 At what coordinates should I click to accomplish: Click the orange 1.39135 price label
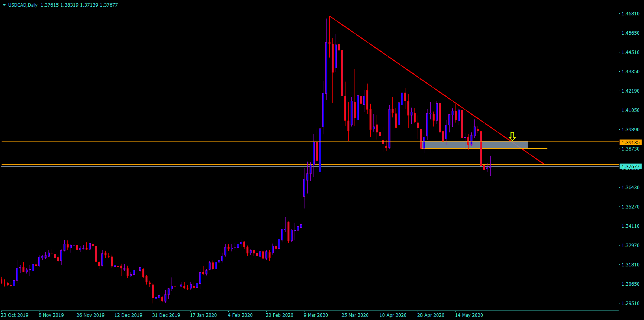coord(631,142)
